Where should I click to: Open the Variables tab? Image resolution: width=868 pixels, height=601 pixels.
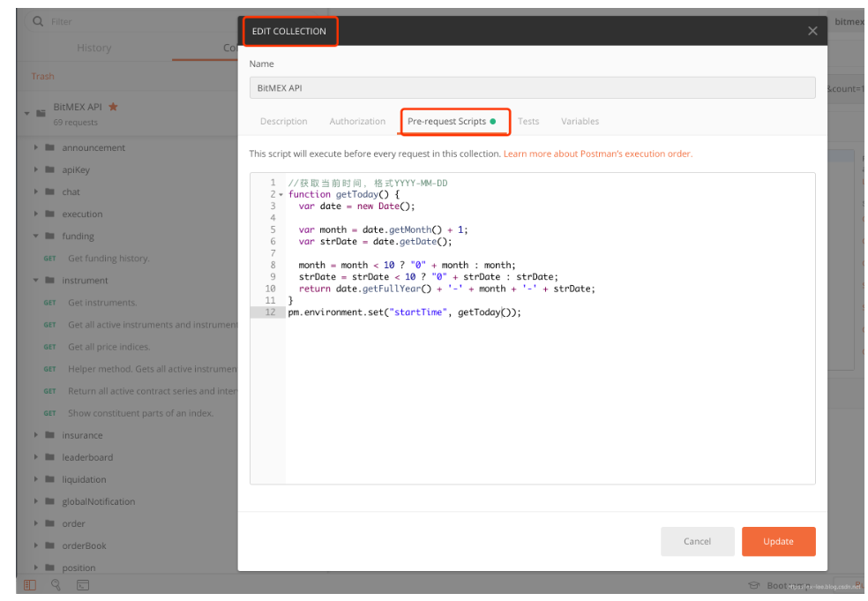click(x=580, y=121)
